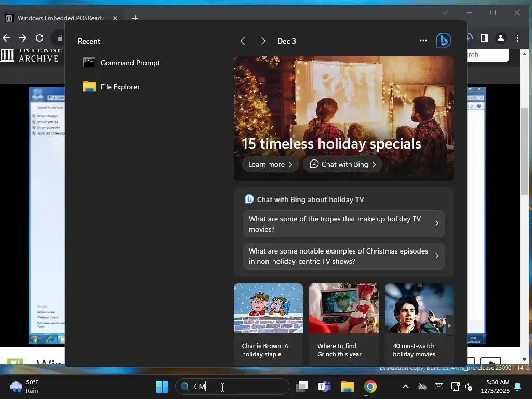This screenshot has height=399, width=532.
Task: Ask about tropes in holiday TV movies
Action: point(344,224)
